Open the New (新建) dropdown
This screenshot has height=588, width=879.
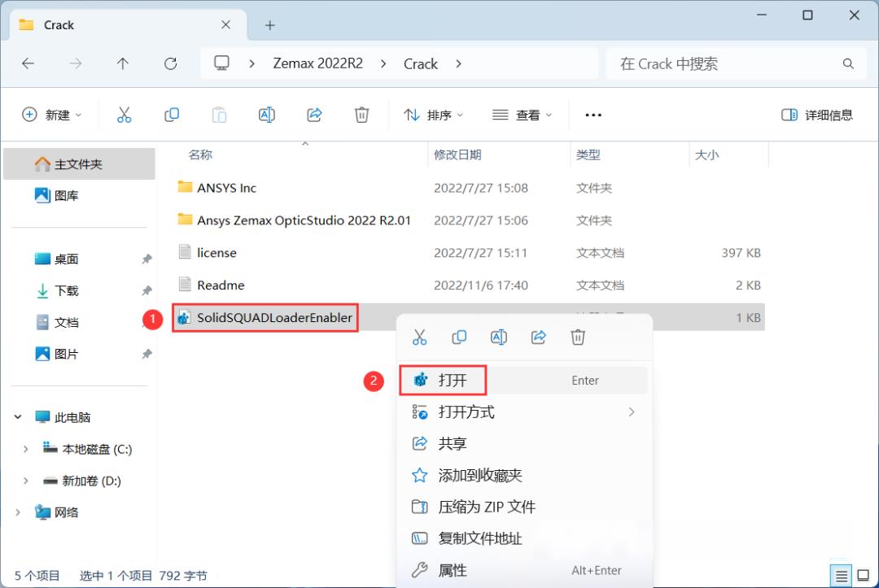[x=52, y=115]
